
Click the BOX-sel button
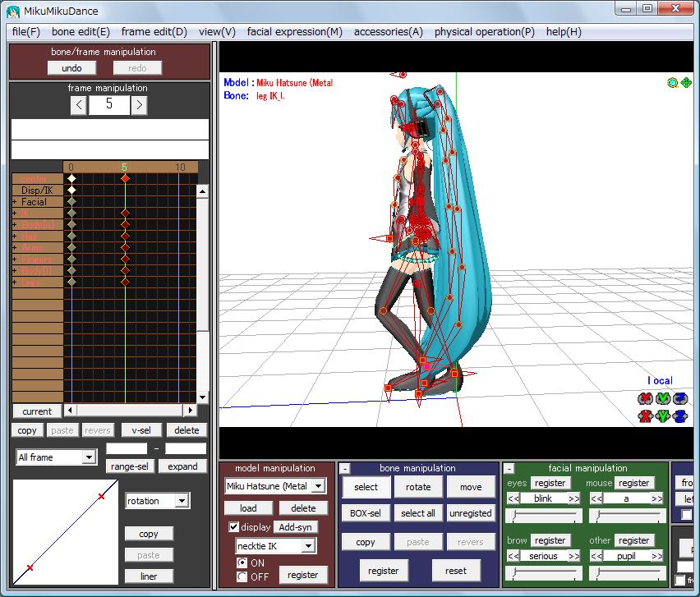(366, 513)
